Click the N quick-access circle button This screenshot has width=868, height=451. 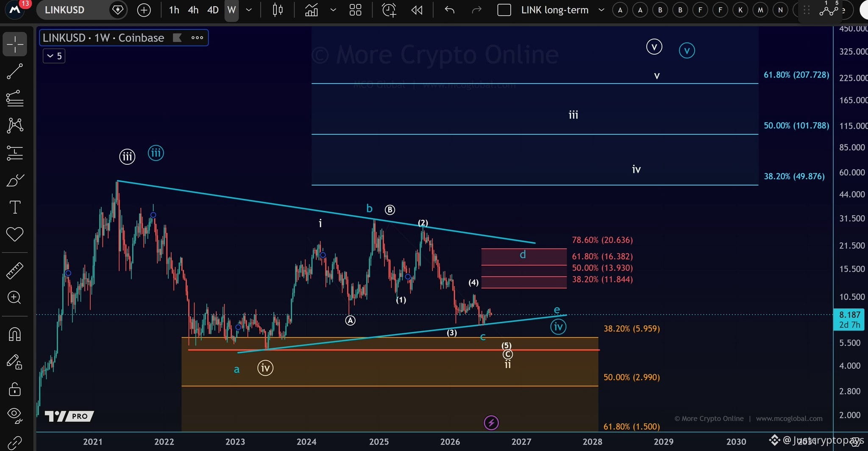pyautogui.click(x=780, y=10)
